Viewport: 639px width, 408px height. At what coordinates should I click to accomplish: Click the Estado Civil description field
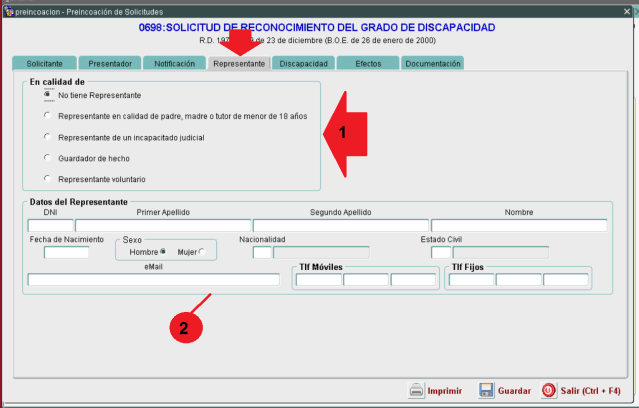[501, 252]
